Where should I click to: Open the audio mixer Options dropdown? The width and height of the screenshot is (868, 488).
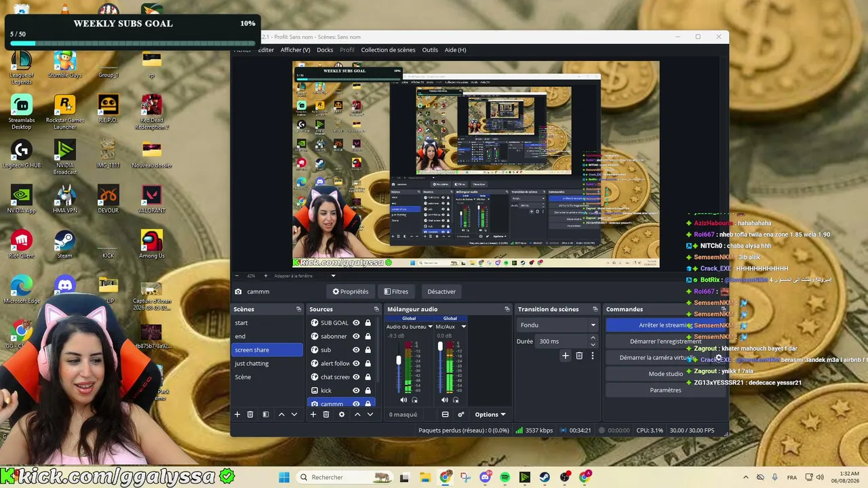490,414
